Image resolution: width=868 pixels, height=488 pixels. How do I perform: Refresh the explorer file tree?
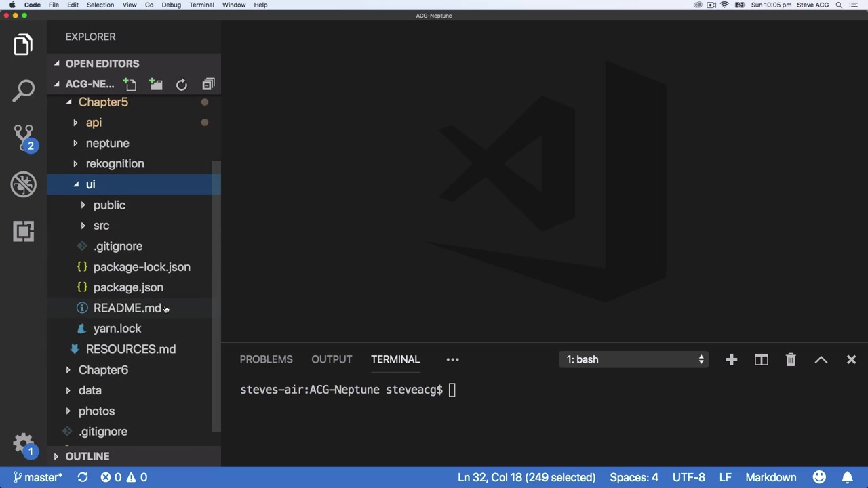pyautogui.click(x=182, y=85)
